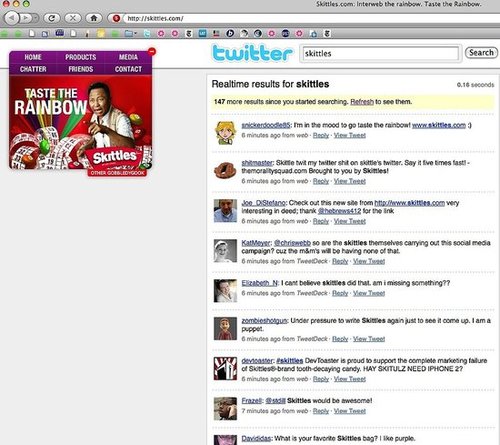Open FRIENDS in the Skittles menu

(x=81, y=69)
